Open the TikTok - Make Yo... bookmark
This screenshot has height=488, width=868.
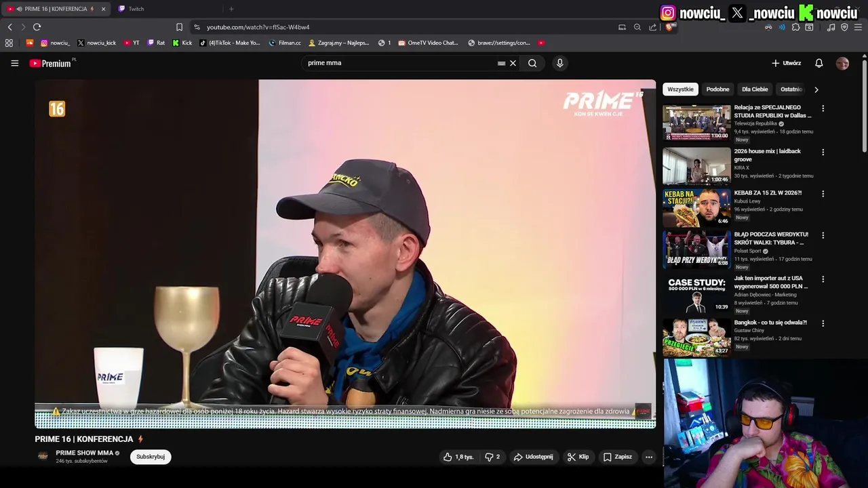pyautogui.click(x=230, y=43)
